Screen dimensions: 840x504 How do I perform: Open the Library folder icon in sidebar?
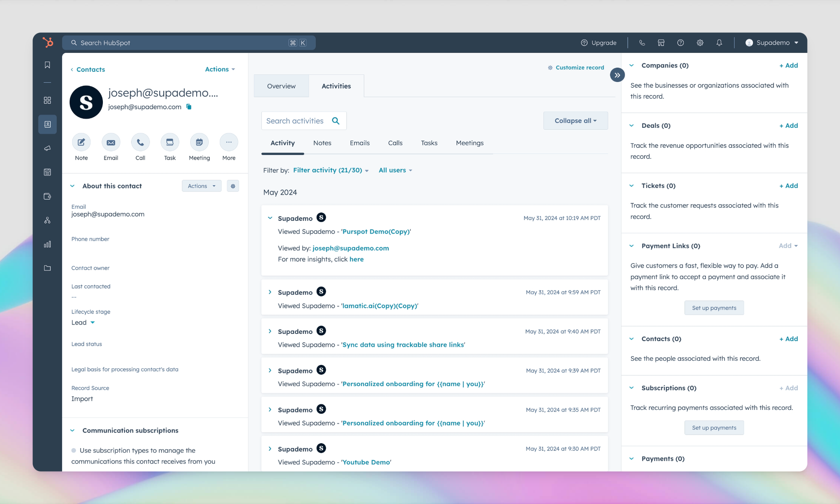tap(47, 268)
